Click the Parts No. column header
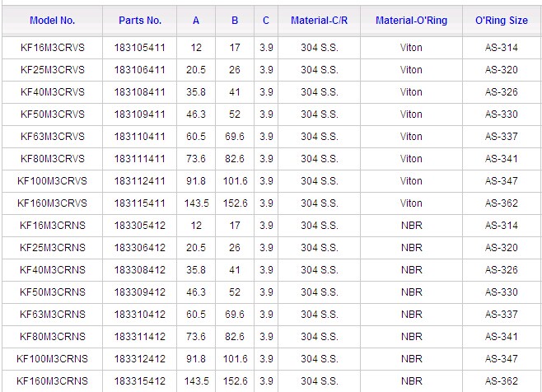This screenshot has width=542, height=392. click(140, 20)
